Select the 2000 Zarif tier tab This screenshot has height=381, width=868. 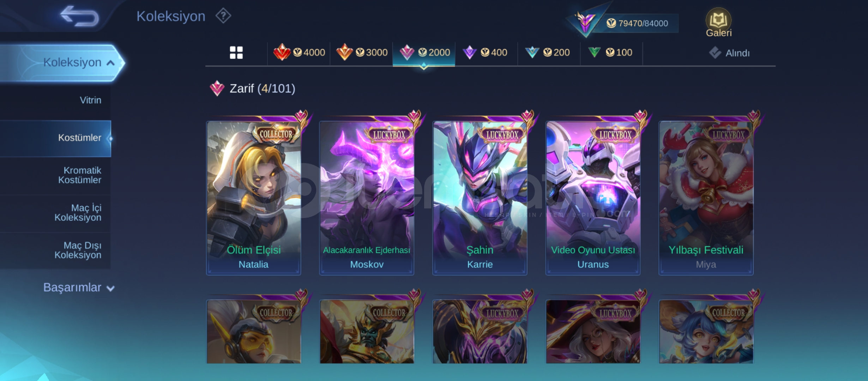(424, 53)
